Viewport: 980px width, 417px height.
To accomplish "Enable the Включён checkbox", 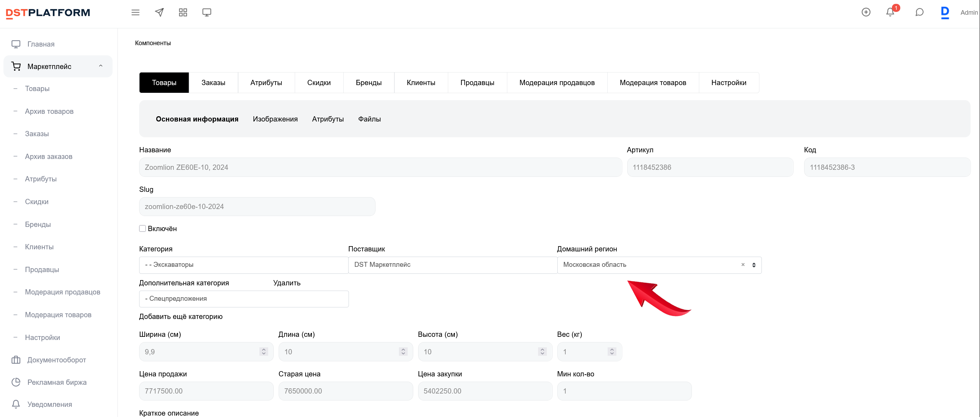I will [142, 229].
